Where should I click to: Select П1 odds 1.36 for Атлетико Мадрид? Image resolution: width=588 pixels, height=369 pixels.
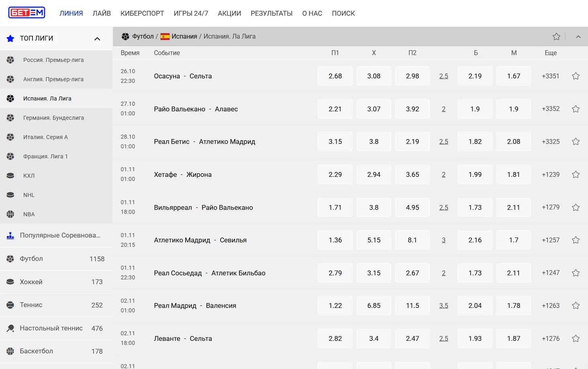pyautogui.click(x=335, y=240)
